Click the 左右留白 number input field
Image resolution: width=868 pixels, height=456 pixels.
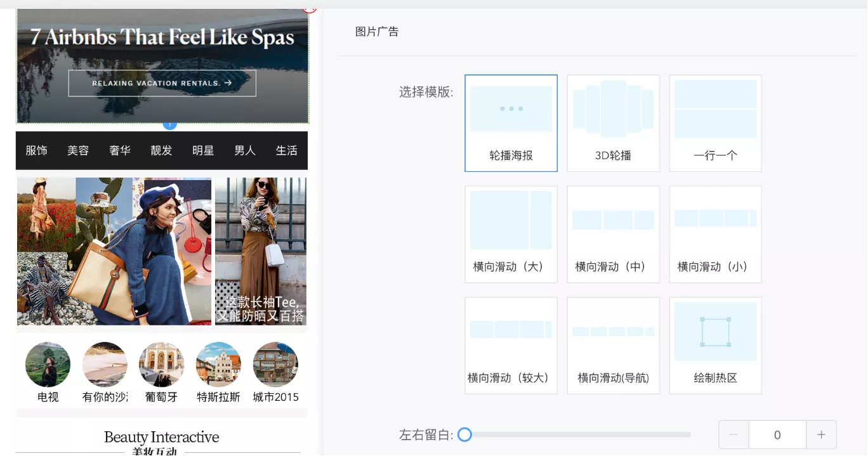tap(777, 435)
